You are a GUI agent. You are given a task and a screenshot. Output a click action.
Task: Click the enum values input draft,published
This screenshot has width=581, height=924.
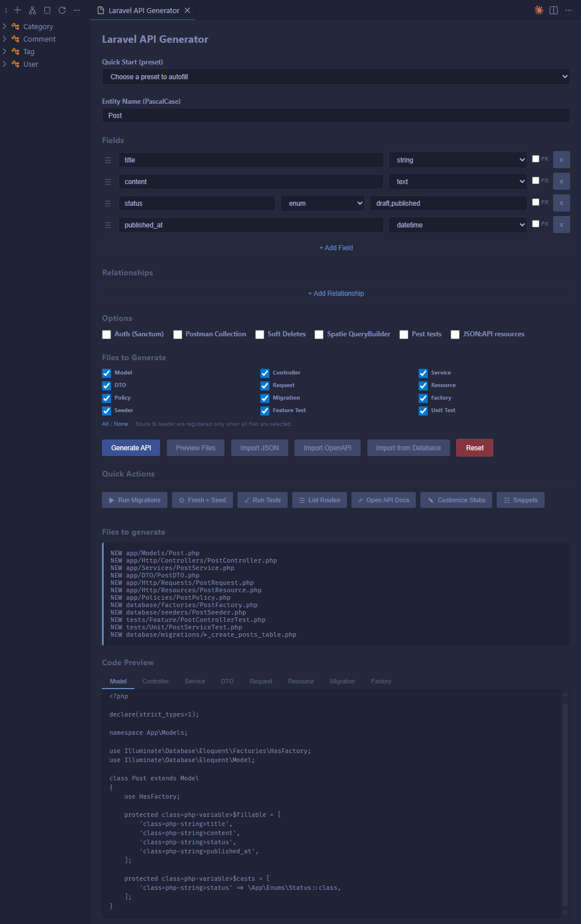(448, 203)
